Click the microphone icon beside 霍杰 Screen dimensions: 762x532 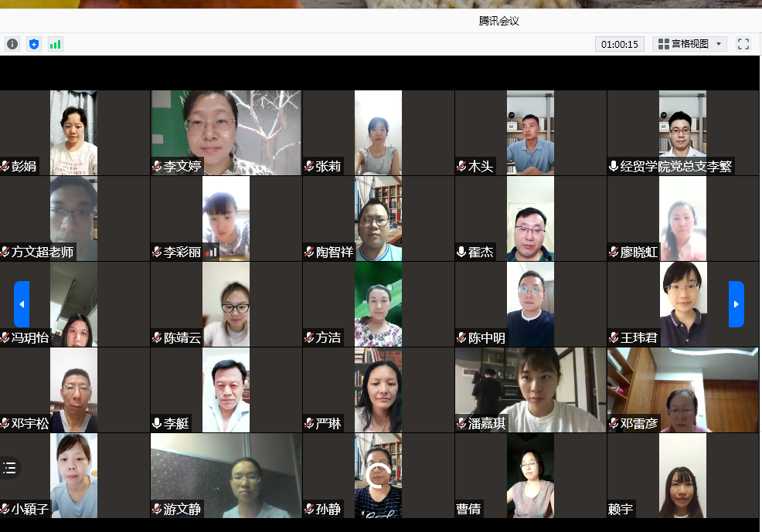[461, 252]
